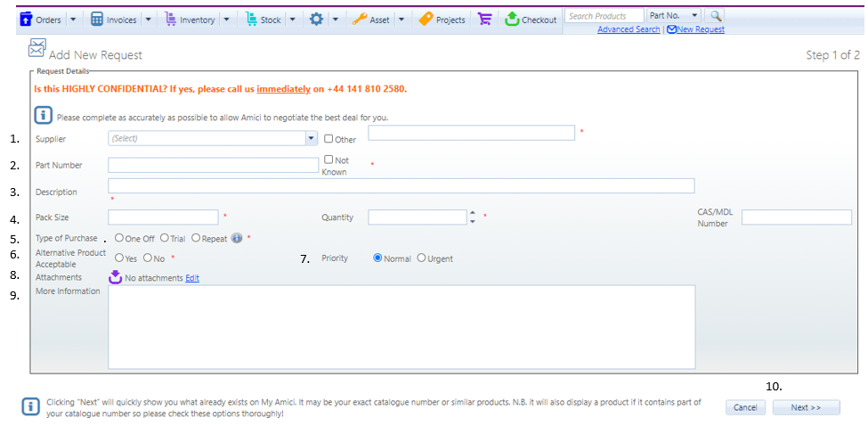The height and width of the screenshot is (426, 868).
Task: Click the shopping cart icon in toolbar
Action: pos(484,19)
